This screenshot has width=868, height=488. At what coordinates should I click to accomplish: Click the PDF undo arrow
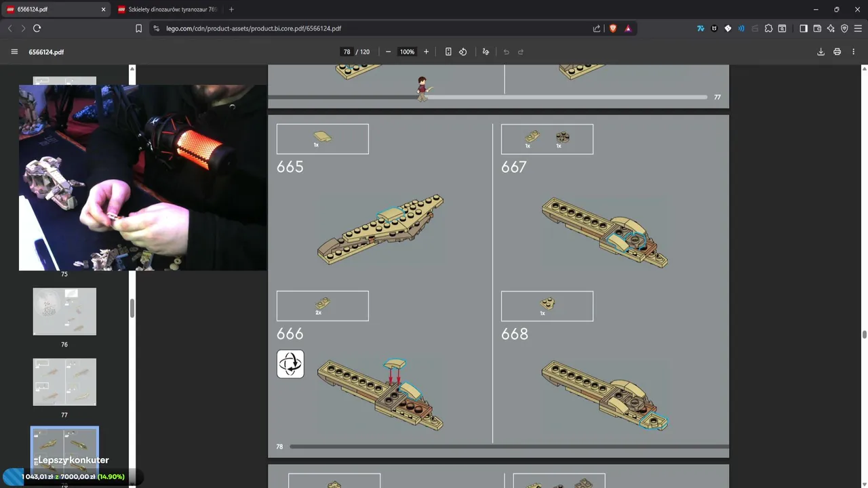click(x=506, y=52)
